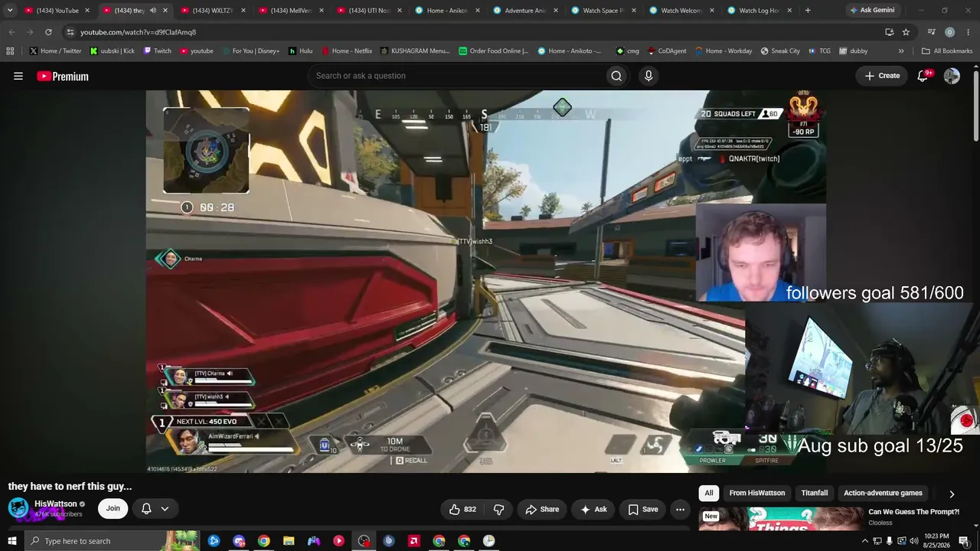The image size is (980, 551).
Task: Open Chrome profile avatar
Action: pyautogui.click(x=950, y=32)
